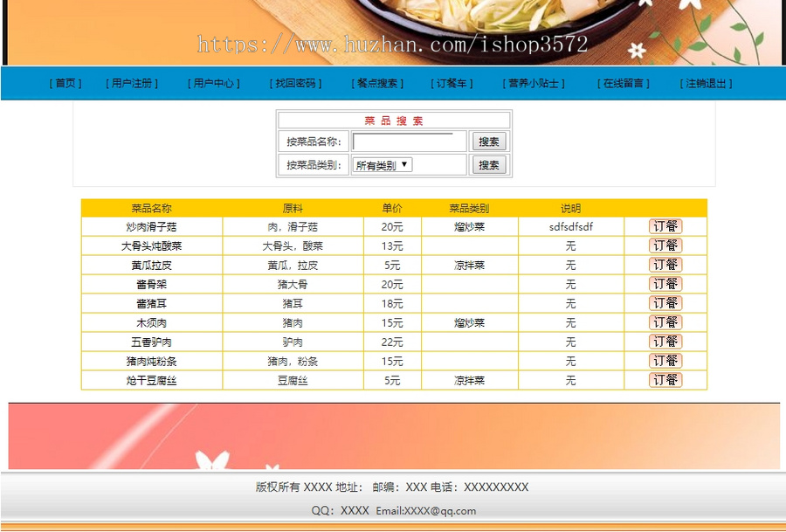Select the dish name 木须肉
Screen dimensions: 786x532
[151, 323]
